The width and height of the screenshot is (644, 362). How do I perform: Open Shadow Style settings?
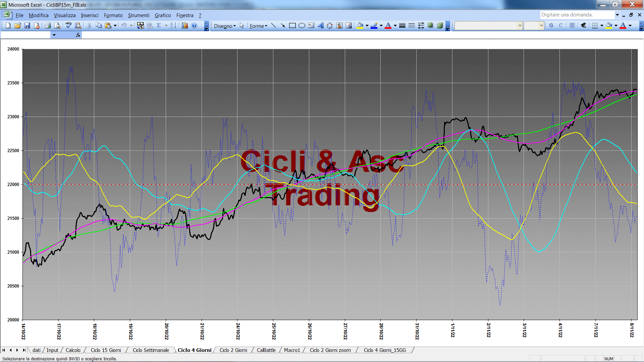point(430,25)
